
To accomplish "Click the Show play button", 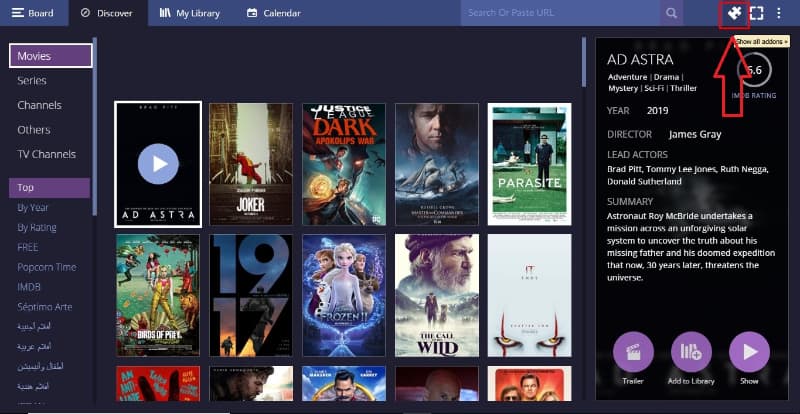I will (749, 352).
